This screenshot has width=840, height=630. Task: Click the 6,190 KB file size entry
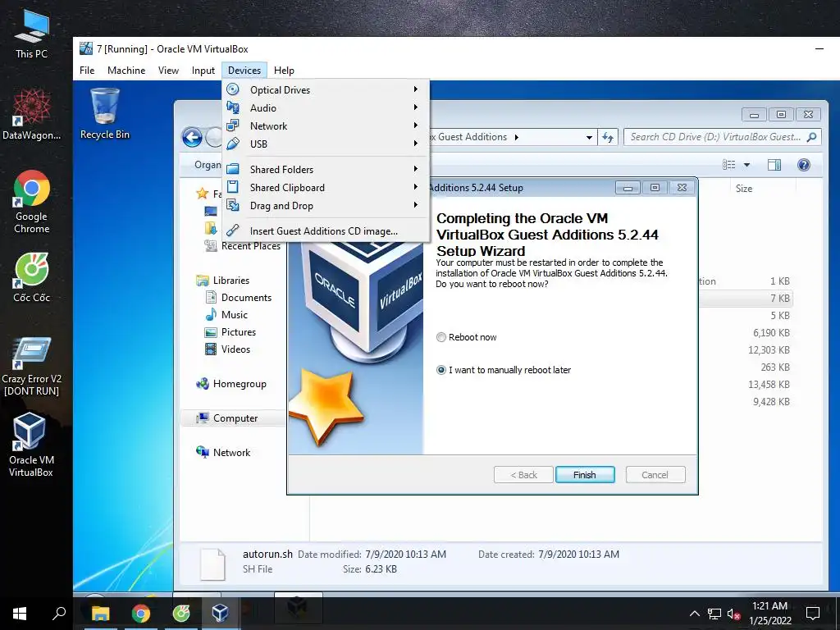click(771, 333)
